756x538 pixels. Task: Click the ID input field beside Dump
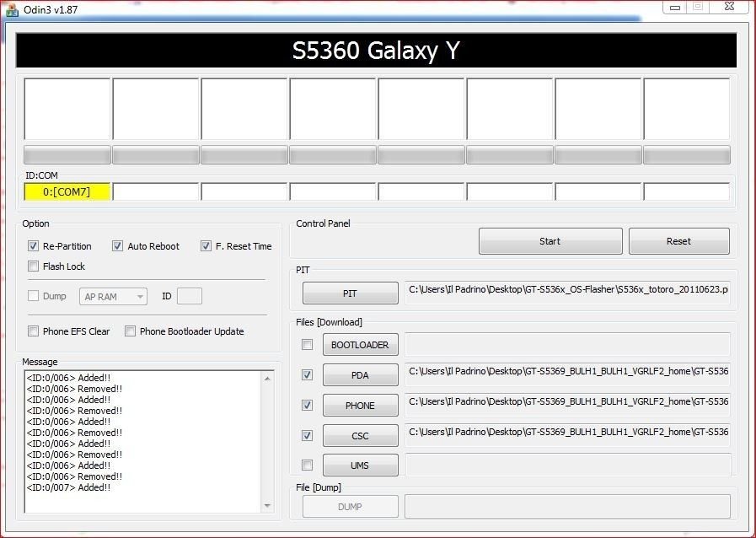pyautogui.click(x=190, y=296)
